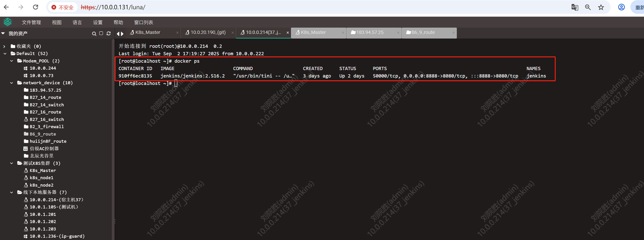Open the browser zoom magnifier icon
644x240 pixels.
[x=588, y=8]
